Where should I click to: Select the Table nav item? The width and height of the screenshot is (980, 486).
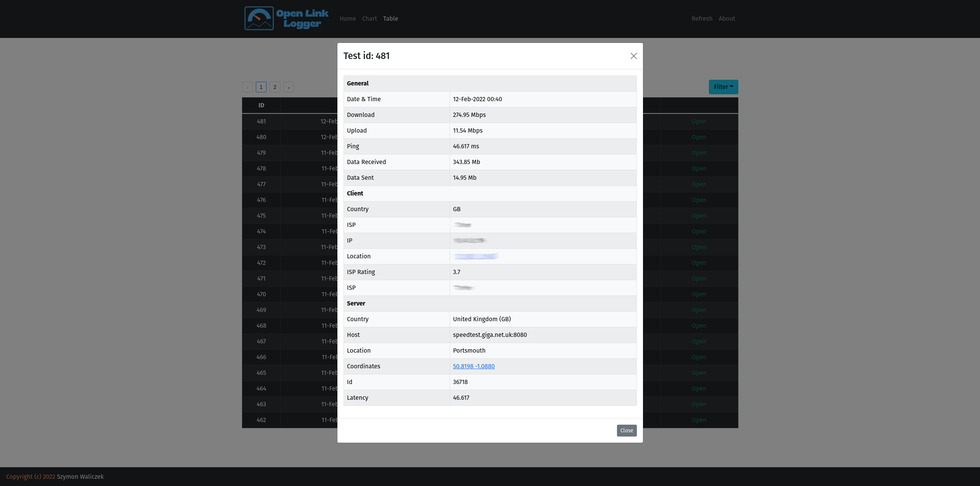coord(390,19)
